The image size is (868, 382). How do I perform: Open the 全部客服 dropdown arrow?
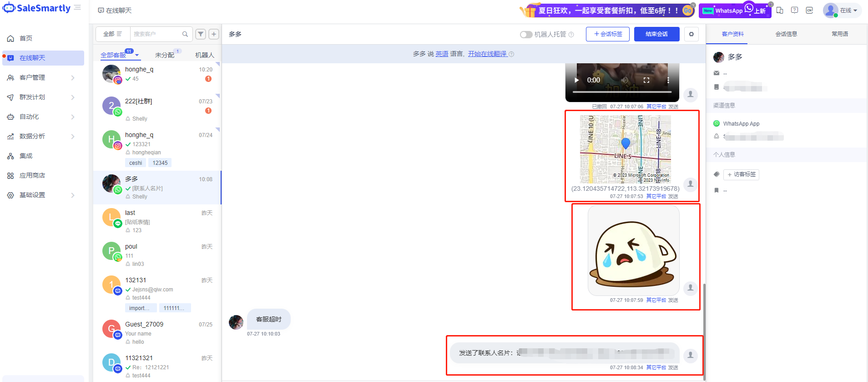[137, 55]
